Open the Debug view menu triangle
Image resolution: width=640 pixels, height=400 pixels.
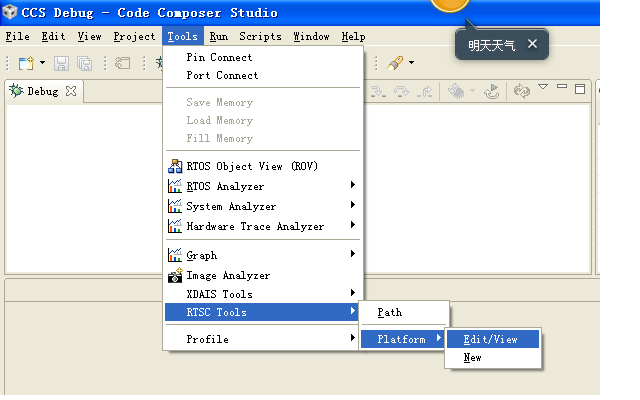click(543, 87)
